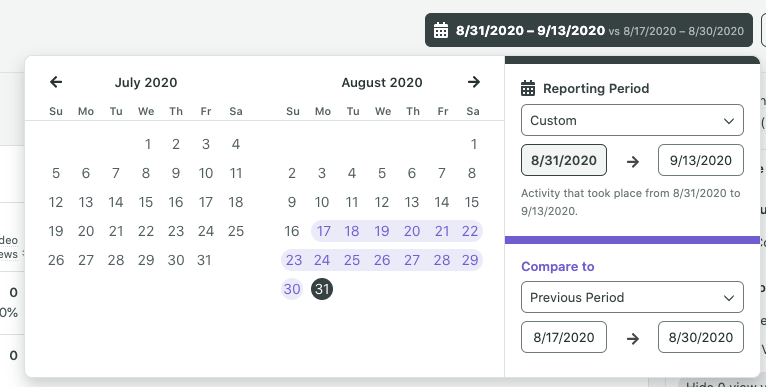The height and width of the screenshot is (387, 766).
Task: Select August 1 in the calendar
Action: (x=473, y=144)
